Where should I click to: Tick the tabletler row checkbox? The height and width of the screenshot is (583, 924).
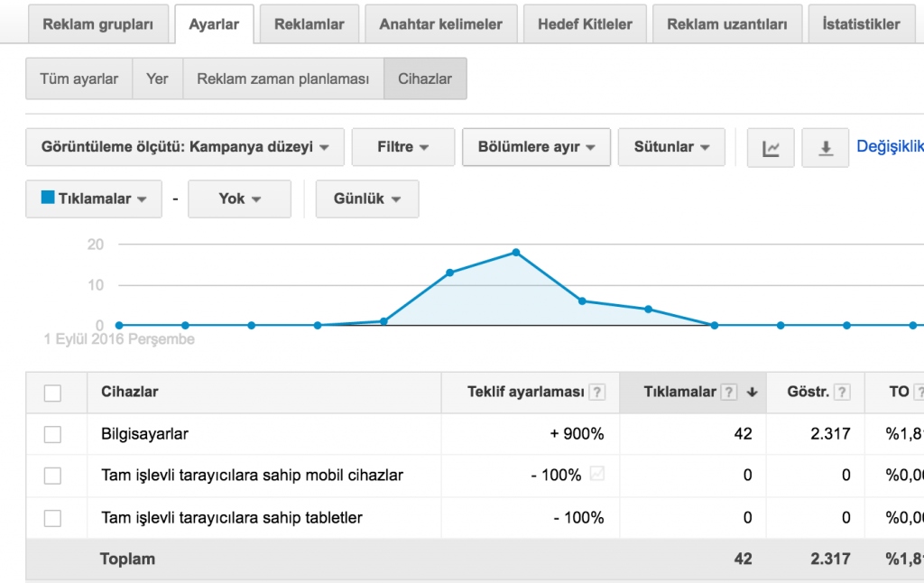coord(53,518)
